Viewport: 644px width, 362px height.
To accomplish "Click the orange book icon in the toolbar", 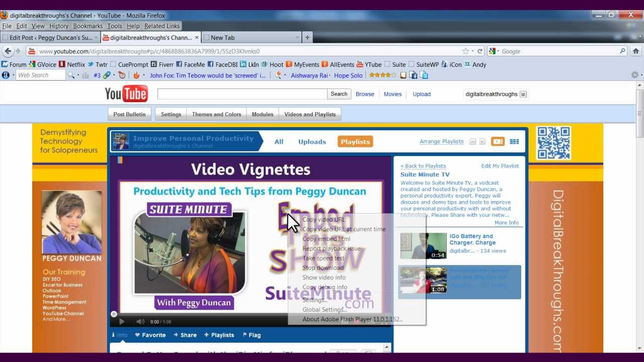I will click(x=403, y=75).
